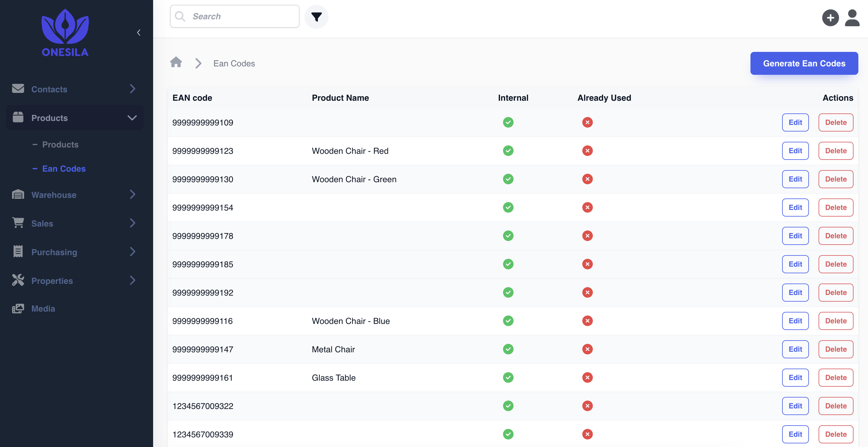Click Already Used cross for 9999999999130
Screen dimensions: 868x447
(x=587, y=179)
